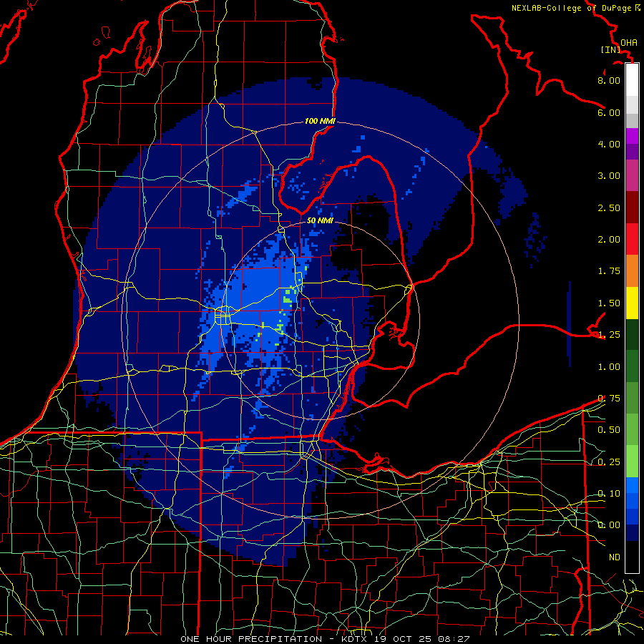The width and height of the screenshot is (644, 644).
Task: Click the 0.50 legend value
Action: click(x=609, y=430)
